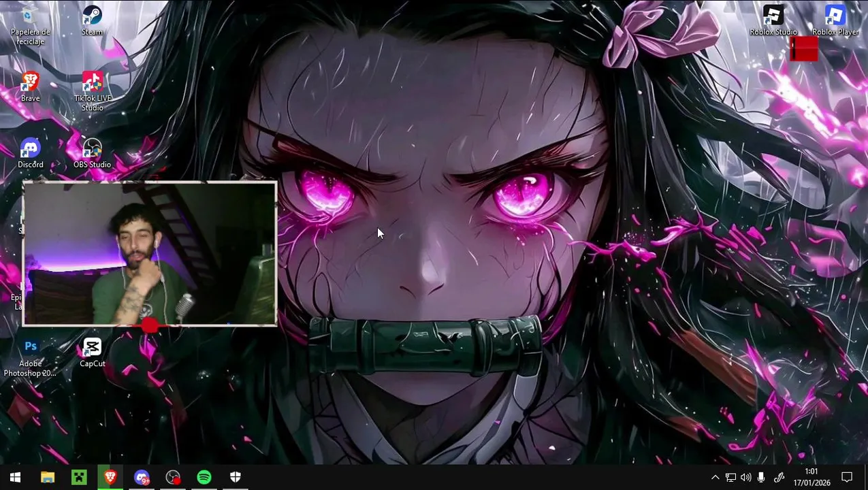Switch to OBS Studio in the taskbar

tap(173, 478)
